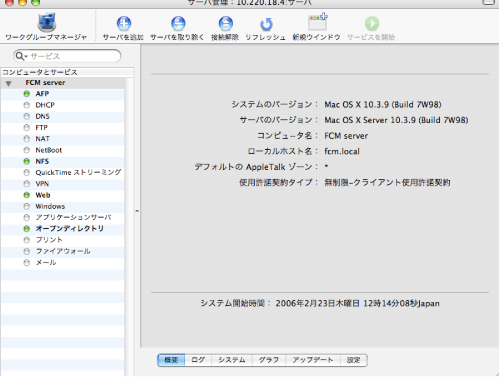
Task: Click the green status dot beside AFP
Action: 27,94
